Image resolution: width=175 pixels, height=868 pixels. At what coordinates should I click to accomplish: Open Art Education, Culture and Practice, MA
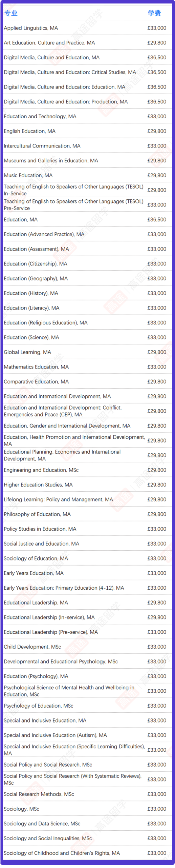point(88,43)
